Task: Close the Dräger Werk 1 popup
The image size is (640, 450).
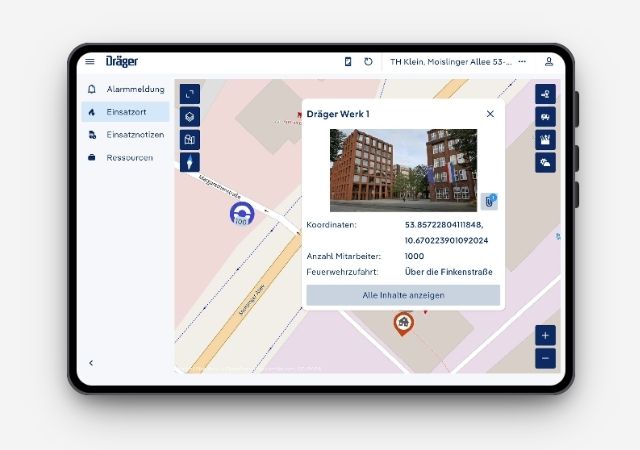Action: click(490, 114)
